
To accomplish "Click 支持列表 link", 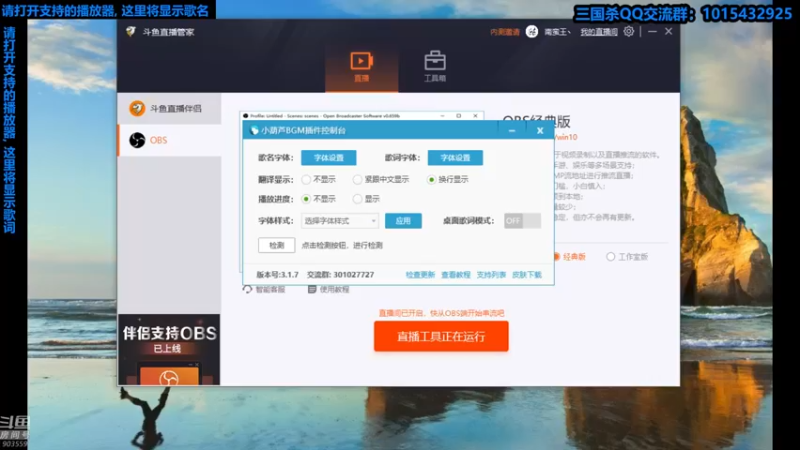I will 491,274.
